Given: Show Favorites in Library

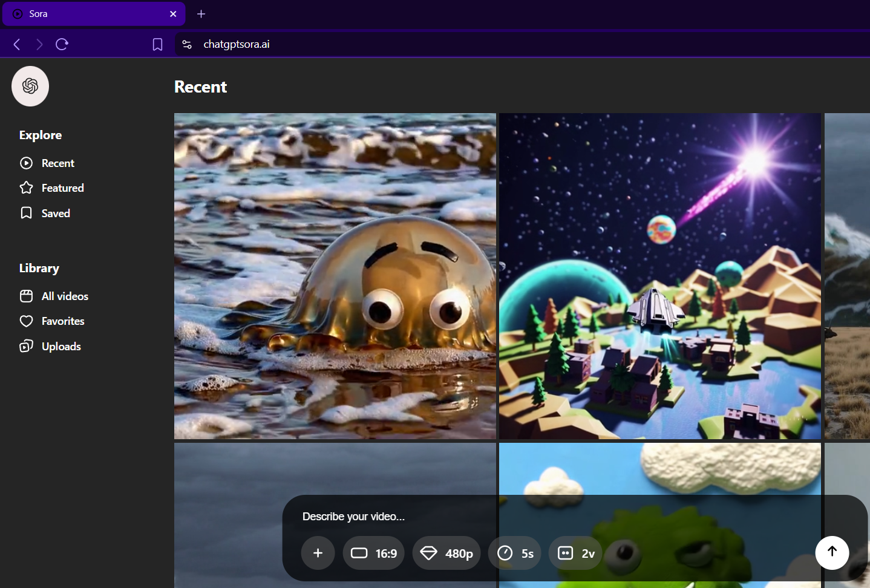Looking at the screenshot, I should (52, 321).
